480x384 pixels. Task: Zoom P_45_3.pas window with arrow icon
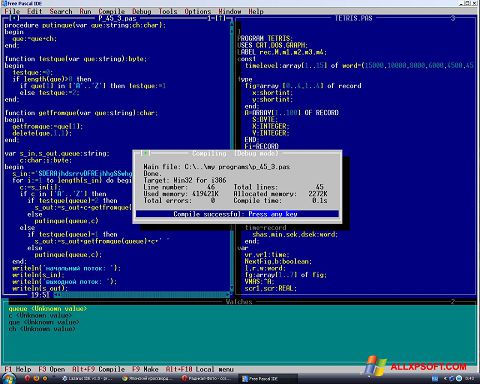click(x=220, y=18)
